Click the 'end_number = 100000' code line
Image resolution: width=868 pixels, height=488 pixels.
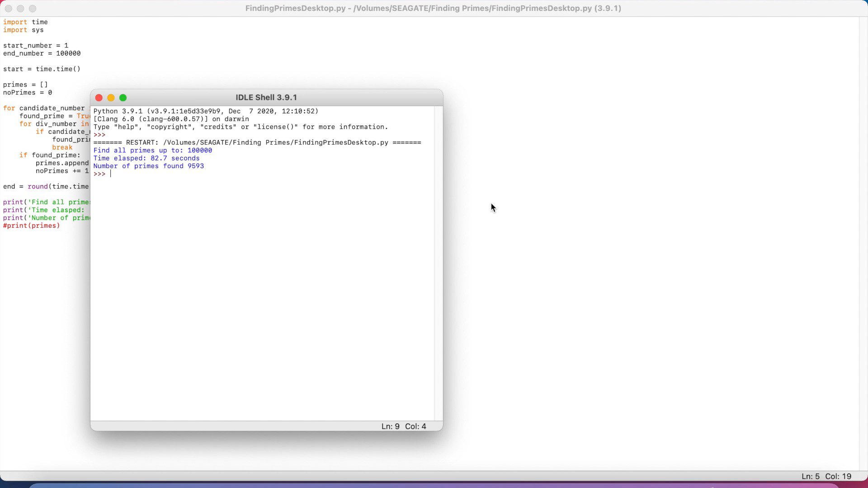pyautogui.click(x=42, y=53)
